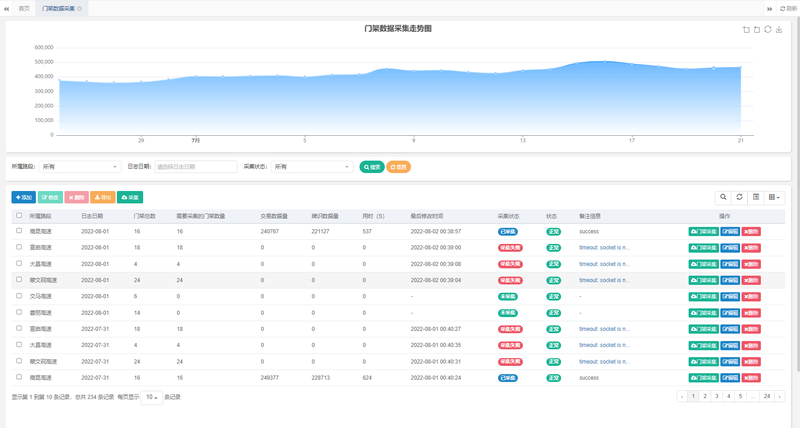Click blue edit button in row with 6 gantries
The image size is (800, 428).
730,296
